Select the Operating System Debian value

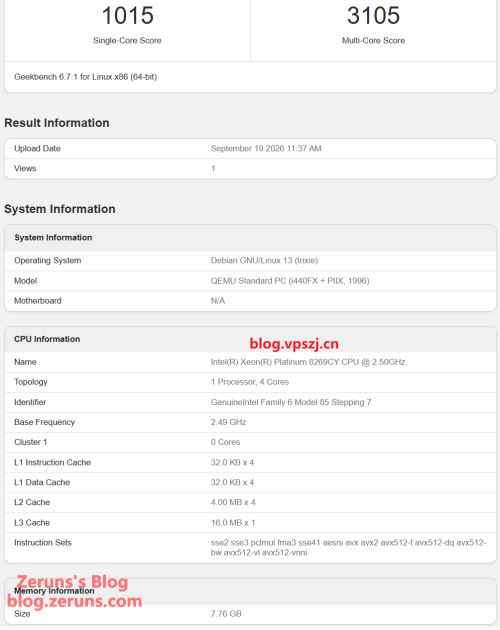[264, 260]
